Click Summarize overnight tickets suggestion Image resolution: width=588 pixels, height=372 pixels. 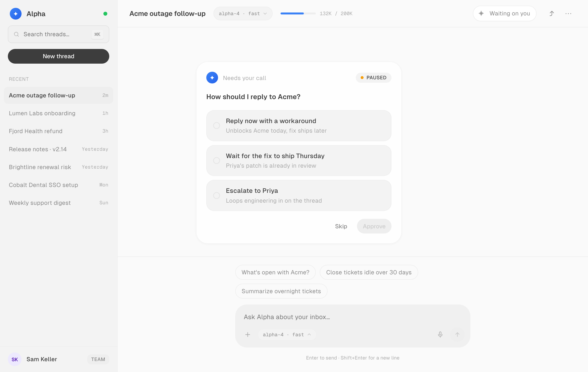[281, 291]
